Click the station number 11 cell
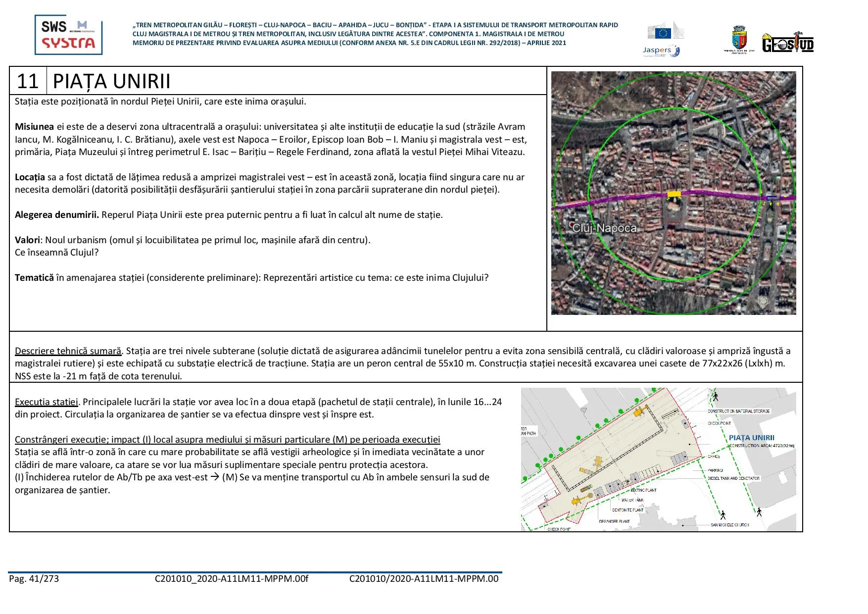The height and width of the screenshot is (614, 868). coord(28,81)
